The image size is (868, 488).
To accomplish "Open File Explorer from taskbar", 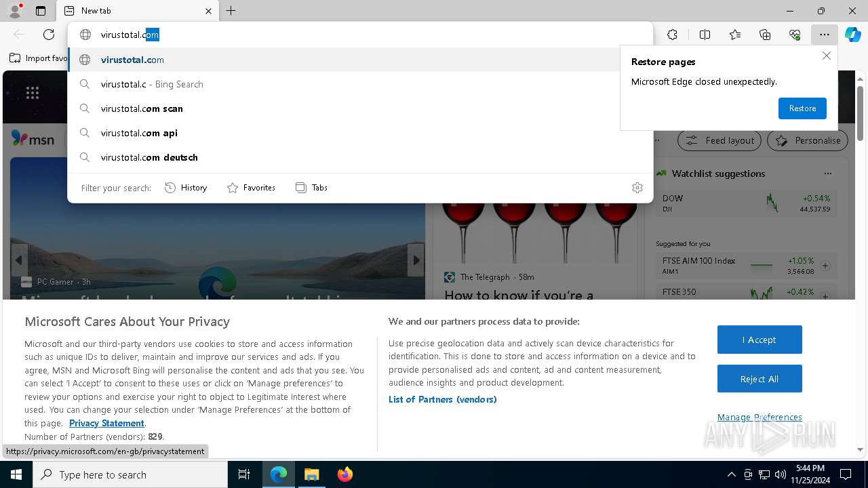I will point(311,474).
